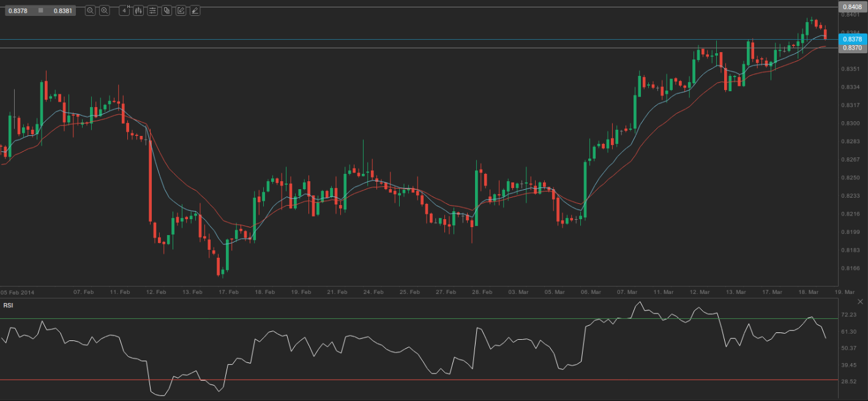The width and height of the screenshot is (868, 401).
Task: Click the 05 Feb 2014 date label
Action: [x=18, y=293]
